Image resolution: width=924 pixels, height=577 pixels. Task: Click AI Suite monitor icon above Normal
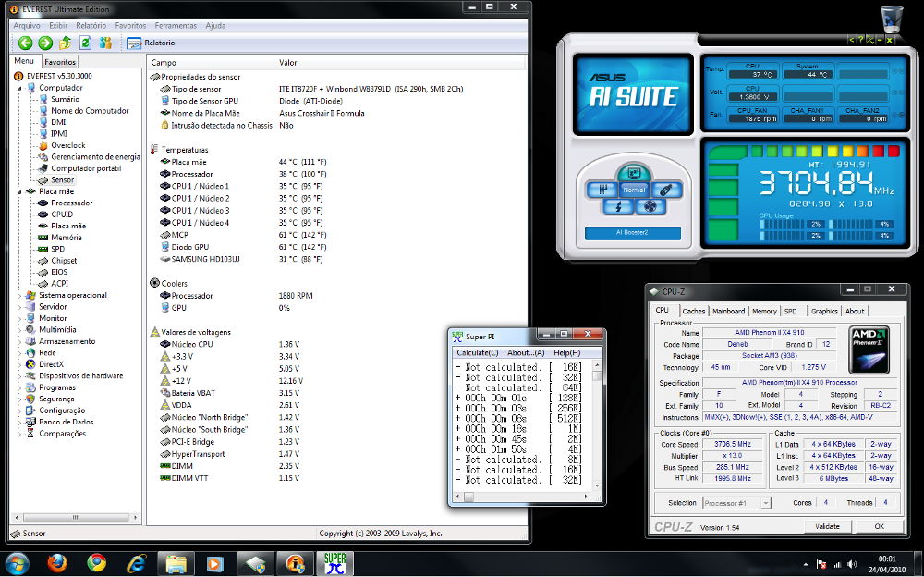[634, 173]
